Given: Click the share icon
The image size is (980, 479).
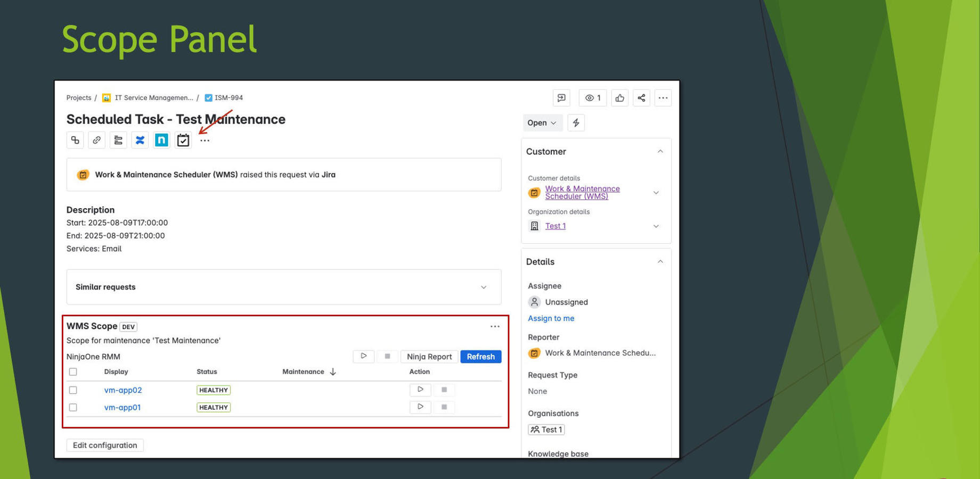Looking at the screenshot, I should (641, 98).
